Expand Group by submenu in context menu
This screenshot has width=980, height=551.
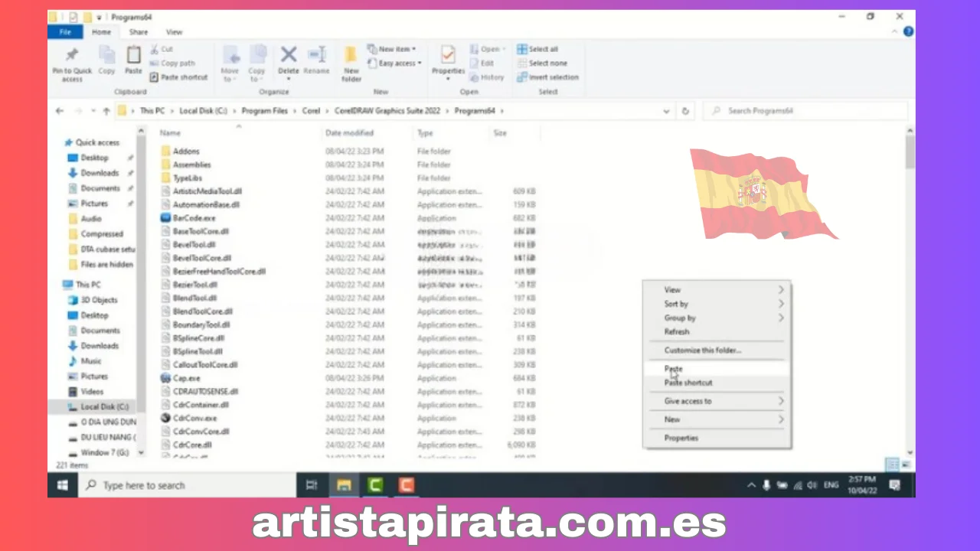tap(716, 318)
